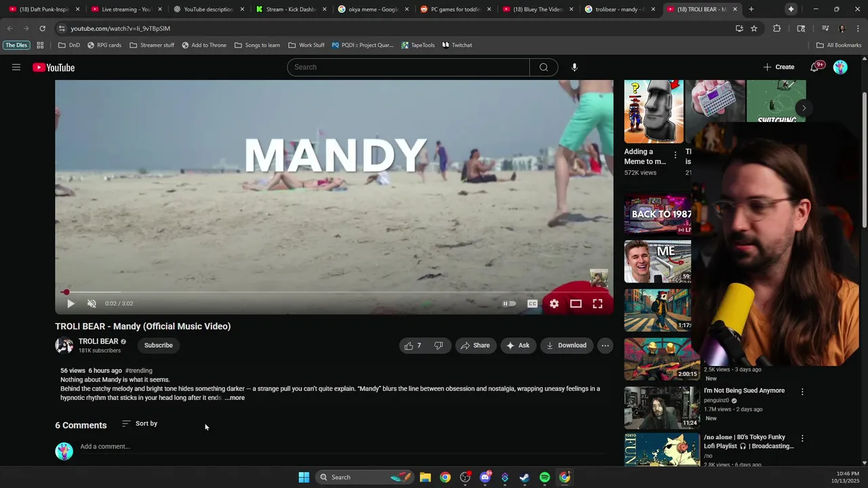Bookmark this page with the star

(754, 28)
